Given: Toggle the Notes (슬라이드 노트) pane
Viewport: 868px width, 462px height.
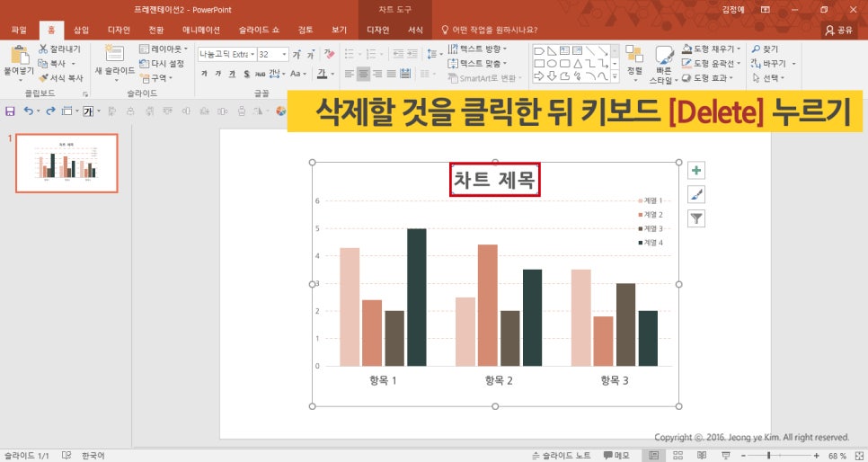Looking at the screenshot, I should tap(562, 456).
